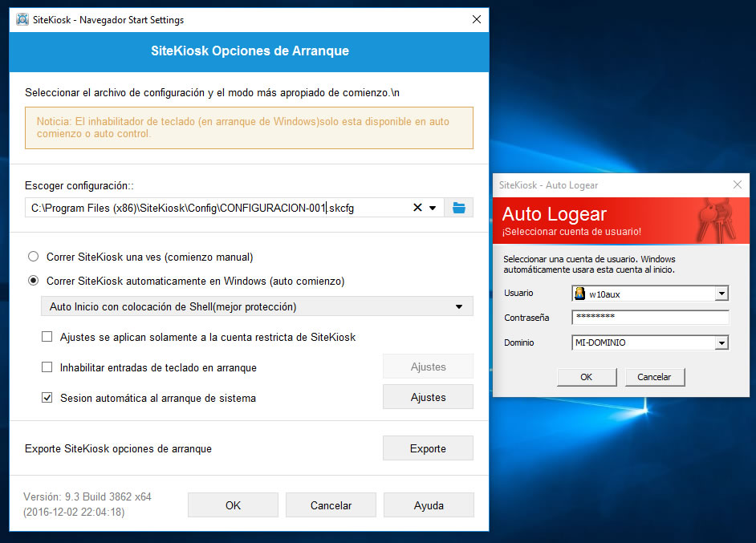Check 'Inhabilitar entradas de teclado en arranque'
The image size is (756, 543).
pos(47,367)
